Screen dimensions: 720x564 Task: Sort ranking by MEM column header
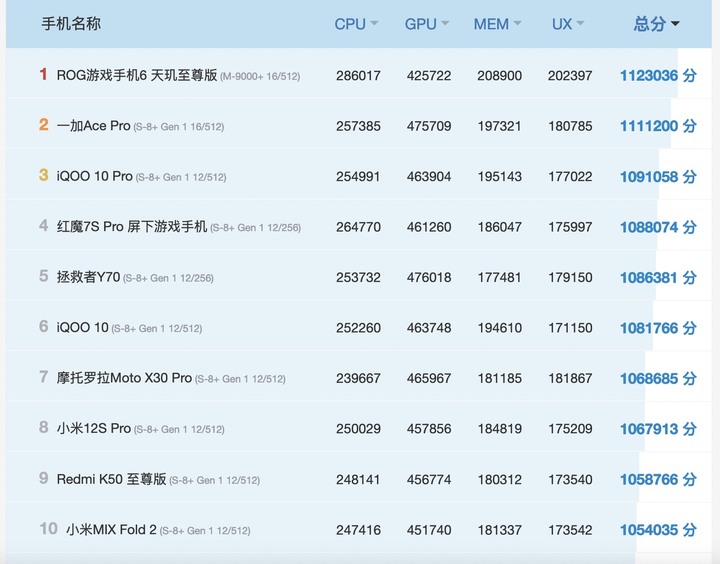pyautogui.click(x=497, y=24)
